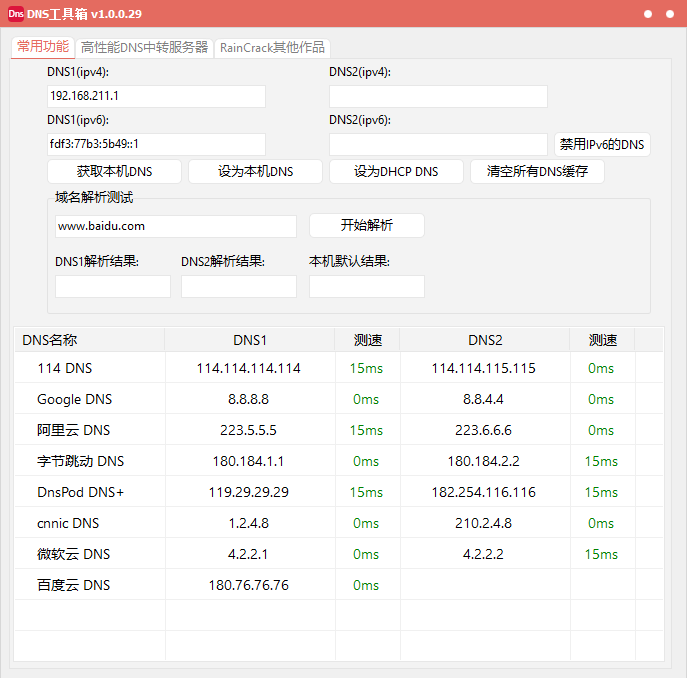This screenshot has height=678, width=687.
Task: Click the DNS1 column header
Action: pos(250,340)
